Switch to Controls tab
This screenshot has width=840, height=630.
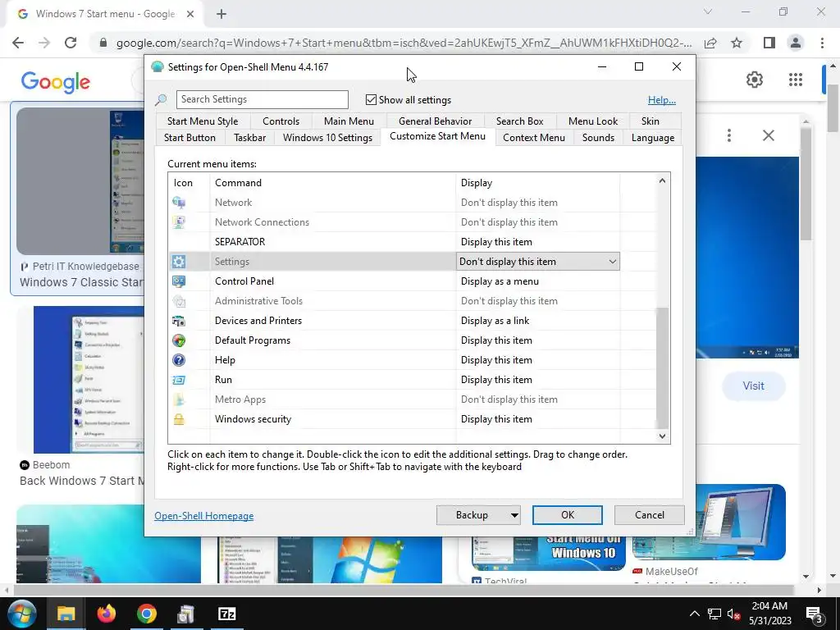coord(281,121)
